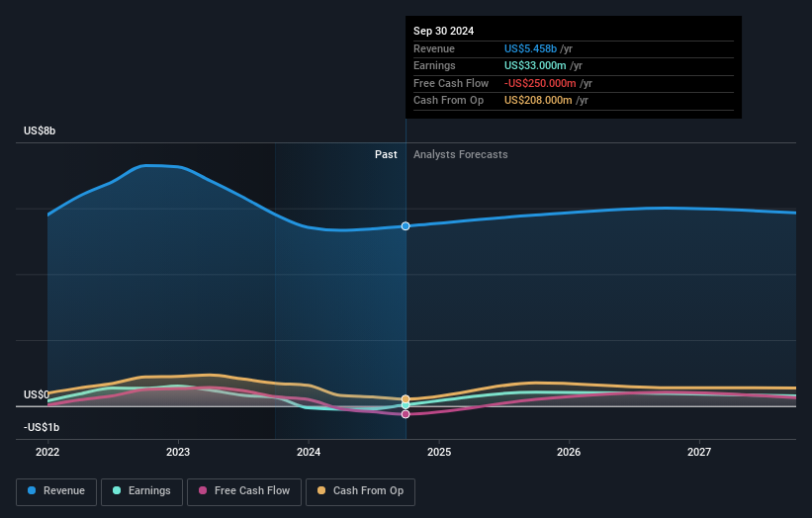Click the Past label
Image resolution: width=812 pixels, height=518 pixels.
click(x=386, y=155)
